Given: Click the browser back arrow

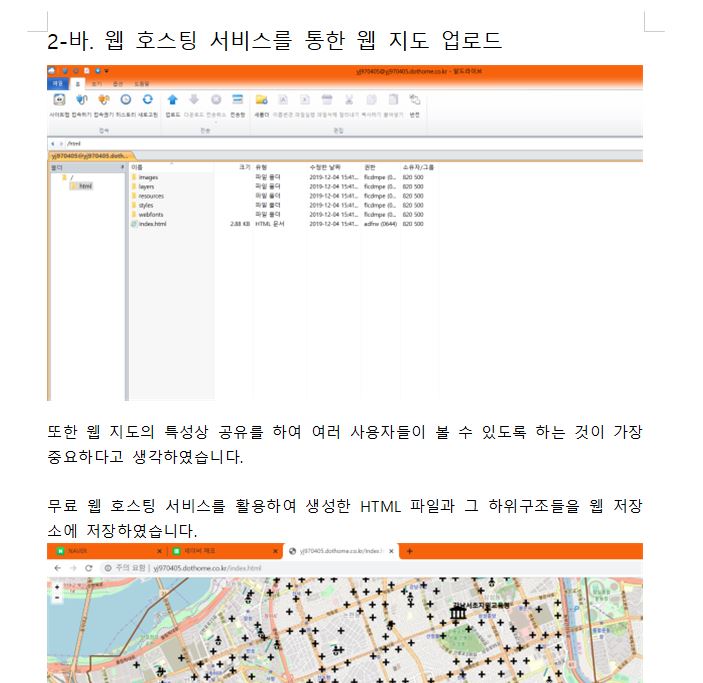Looking at the screenshot, I should [x=57, y=568].
